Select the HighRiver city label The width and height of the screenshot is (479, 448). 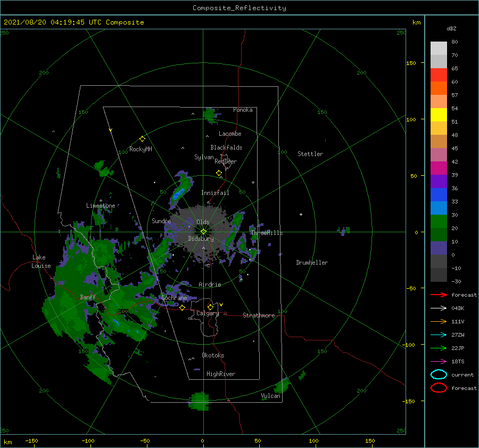point(221,374)
